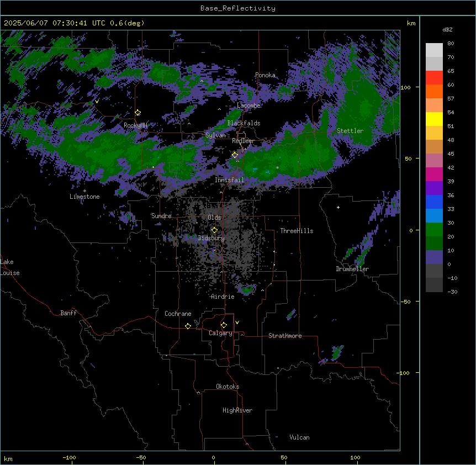Screen dimensions: 476x465
Task: Click the yellow diamond marker below Cochrane
Action: [188, 326]
